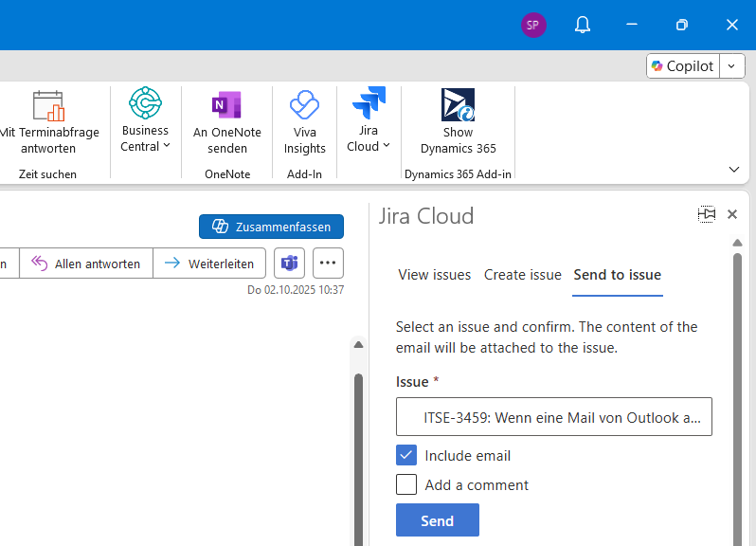Click the Zusammenfassen button
Screen dimensions: 756x546
pyautogui.click(x=271, y=227)
